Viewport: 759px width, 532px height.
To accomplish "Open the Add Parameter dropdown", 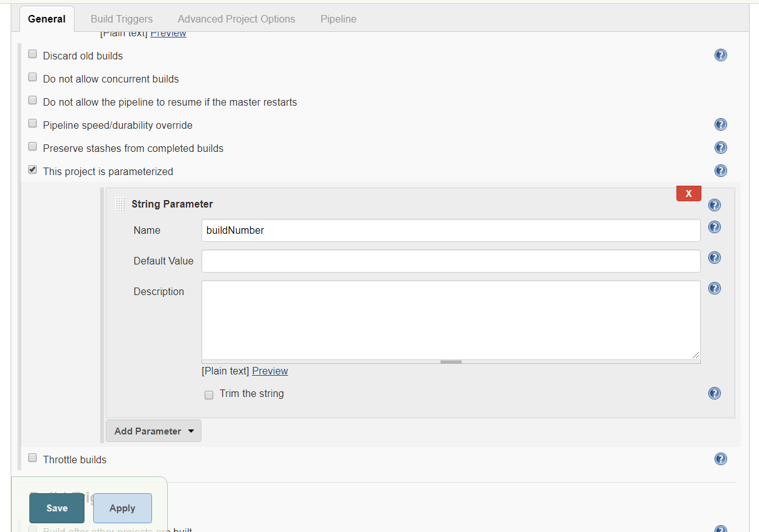I will (x=153, y=431).
